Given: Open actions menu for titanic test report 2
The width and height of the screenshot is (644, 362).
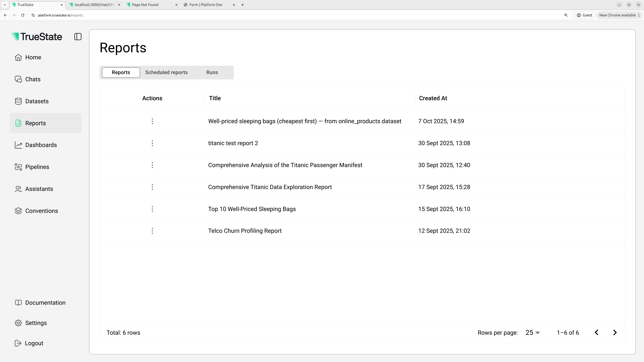Looking at the screenshot, I should 152,143.
